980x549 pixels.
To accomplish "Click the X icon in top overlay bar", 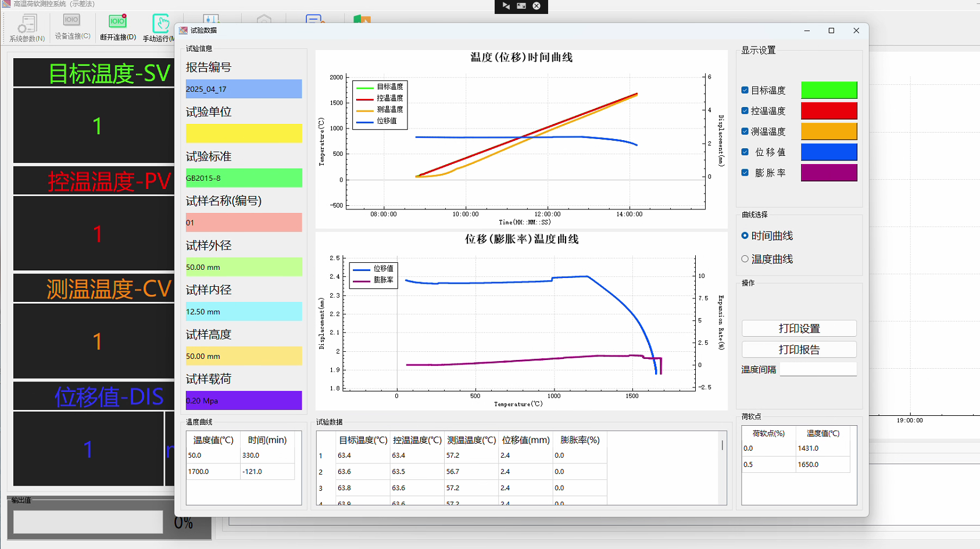I will (537, 6).
